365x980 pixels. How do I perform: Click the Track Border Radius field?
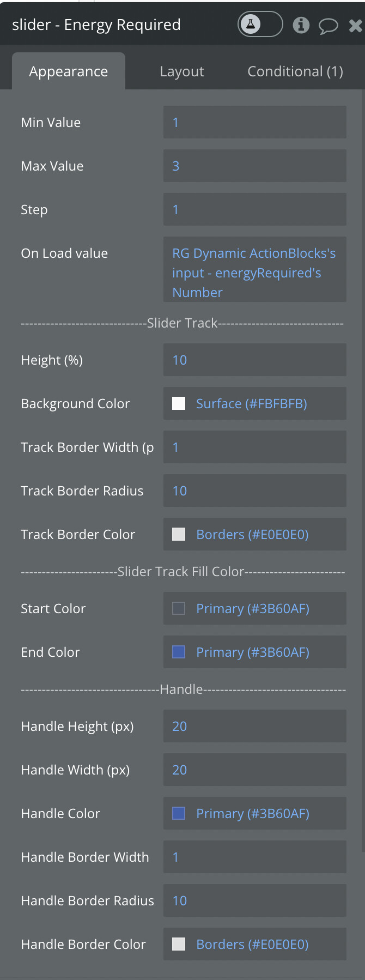[254, 491]
